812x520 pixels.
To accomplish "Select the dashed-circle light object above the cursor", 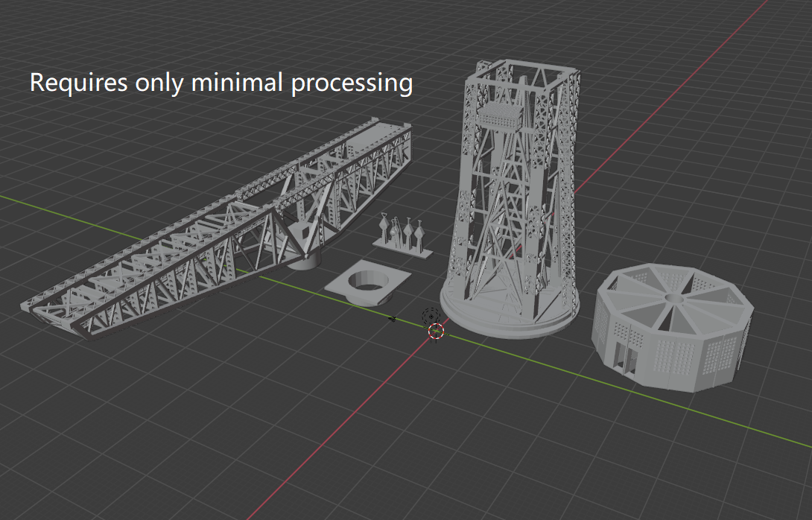I will [430, 317].
